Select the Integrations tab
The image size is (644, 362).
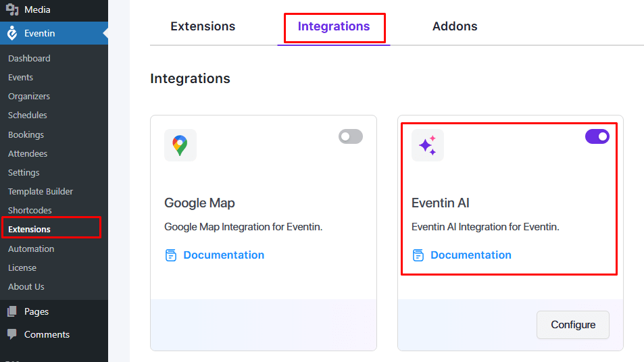(x=334, y=27)
